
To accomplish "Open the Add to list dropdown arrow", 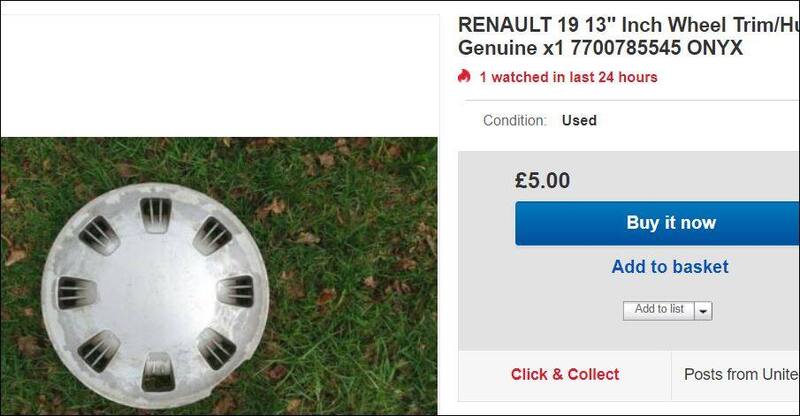I will click(703, 311).
